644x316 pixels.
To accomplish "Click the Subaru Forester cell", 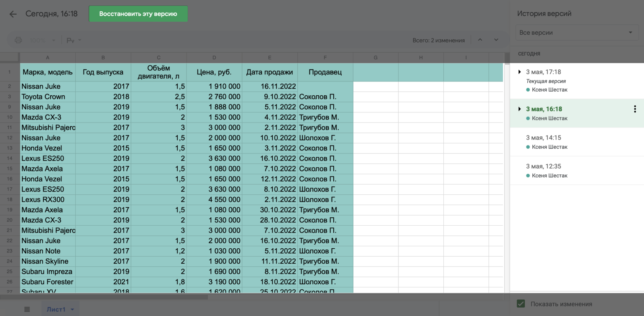I will 48,282.
